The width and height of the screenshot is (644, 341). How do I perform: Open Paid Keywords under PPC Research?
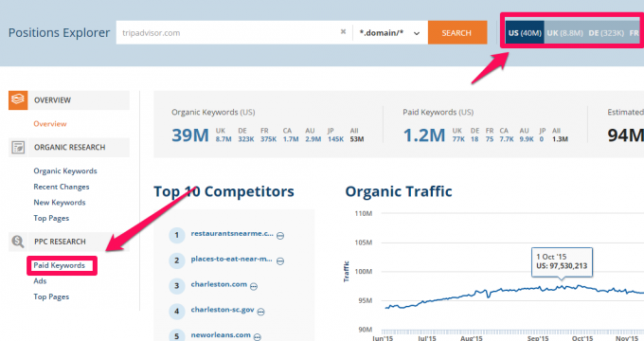click(x=59, y=265)
